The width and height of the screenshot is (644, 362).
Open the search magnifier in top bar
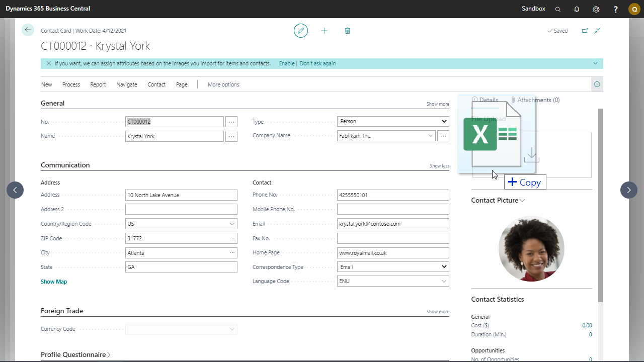coord(557,9)
